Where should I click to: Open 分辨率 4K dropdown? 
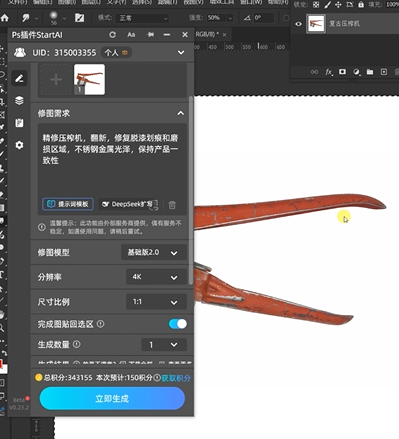pos(156,277)
